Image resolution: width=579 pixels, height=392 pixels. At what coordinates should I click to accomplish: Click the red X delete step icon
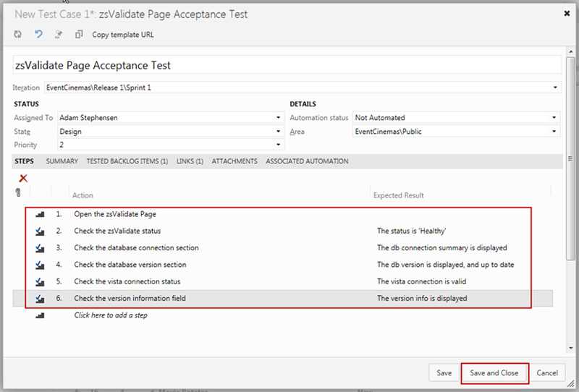pos(23,178)
